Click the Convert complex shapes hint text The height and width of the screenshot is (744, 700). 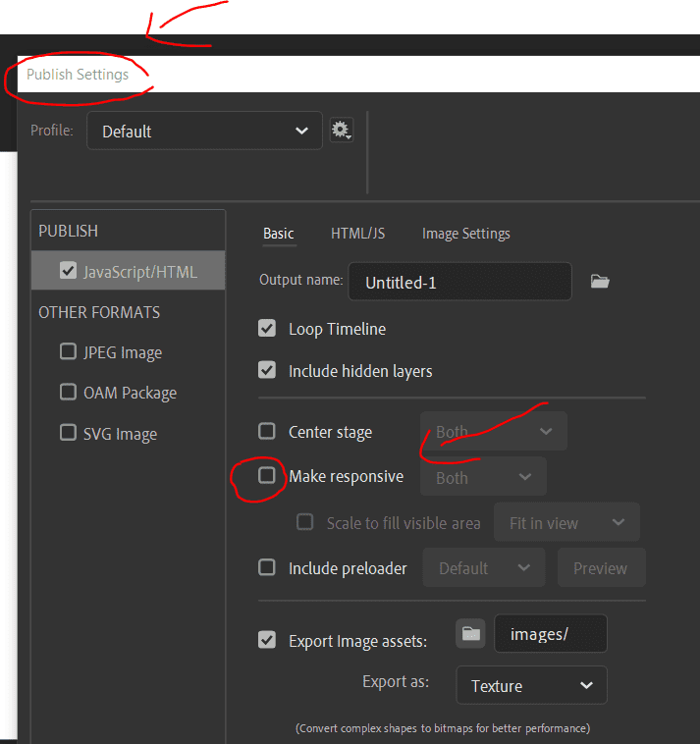coord(443,728)
